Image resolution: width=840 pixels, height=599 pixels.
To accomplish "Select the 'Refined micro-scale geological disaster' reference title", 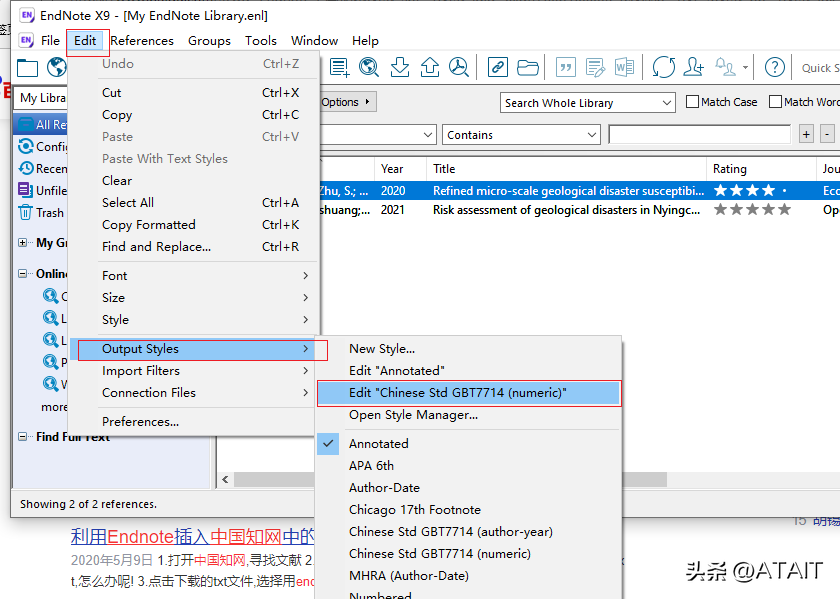I will pyautogui.click(x=568, y=191).
